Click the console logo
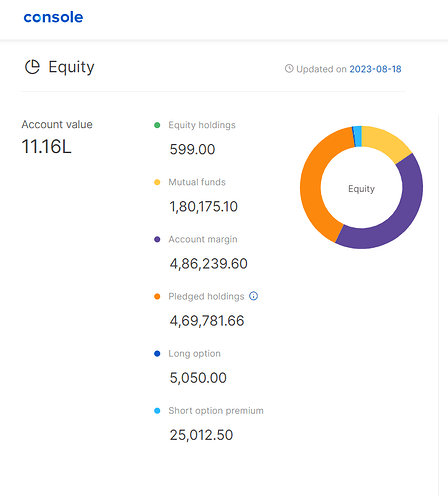Image resolution: width=448 pixels, height=500 pixels. pos(53,17)
